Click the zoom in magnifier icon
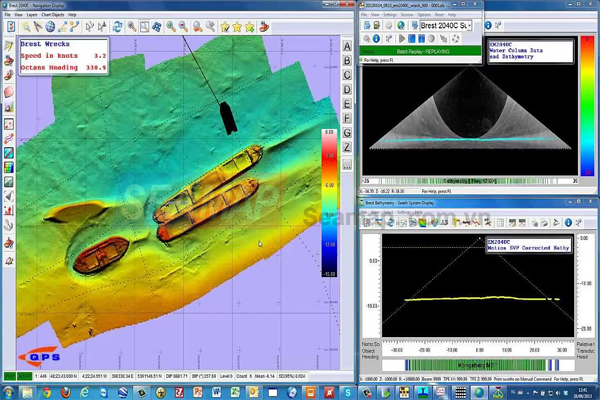Screen dimensions: 600x400 point(171,27)
